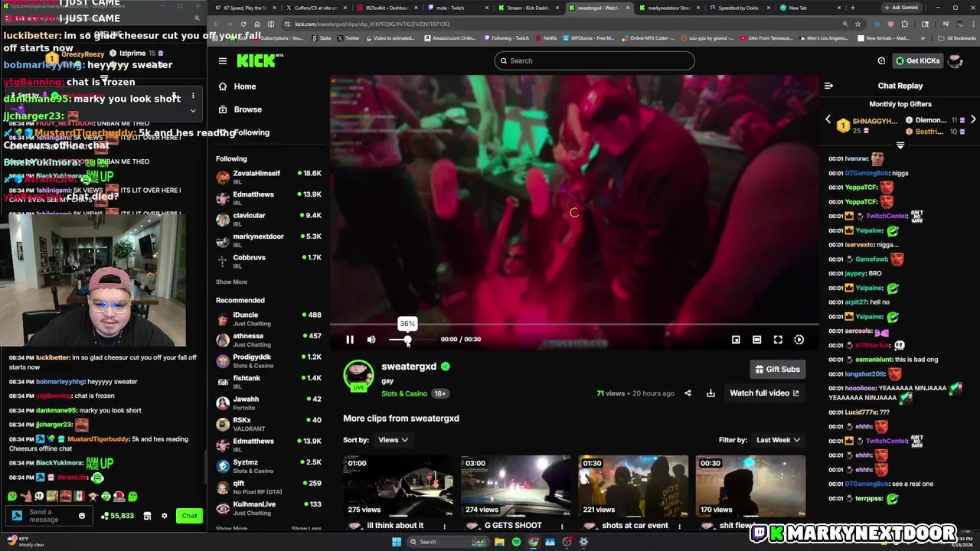Mute the clip with the speaker icon
The width and height of the screenshot is (980, 551).
coord(371,340)
